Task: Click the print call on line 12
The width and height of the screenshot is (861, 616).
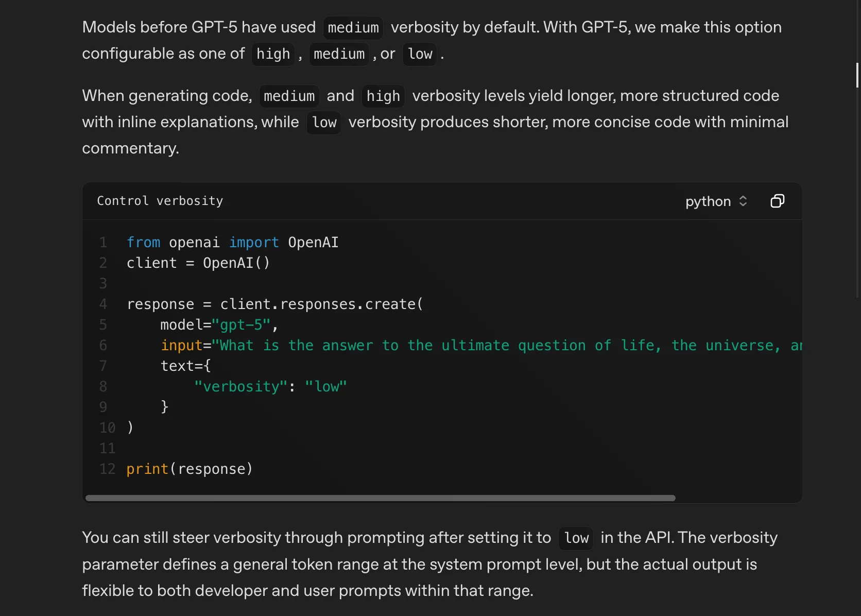Action: tap(147, 469)
